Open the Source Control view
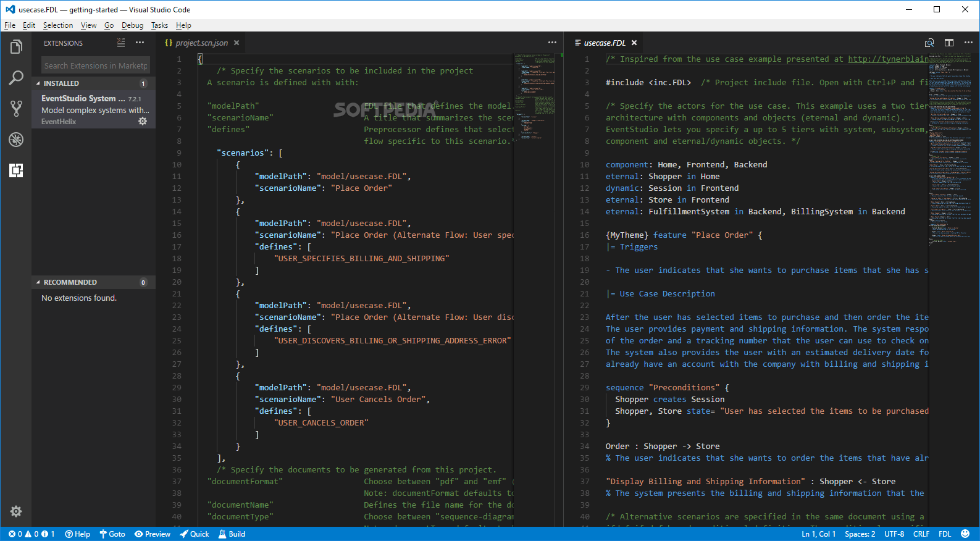 tap(16, 109)
